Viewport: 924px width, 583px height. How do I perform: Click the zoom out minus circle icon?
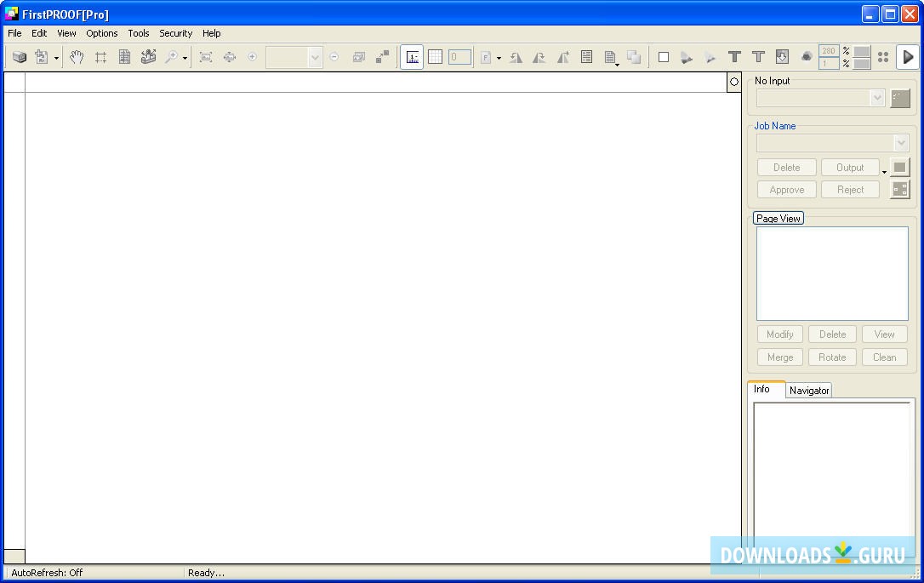(x=334, y=57)
